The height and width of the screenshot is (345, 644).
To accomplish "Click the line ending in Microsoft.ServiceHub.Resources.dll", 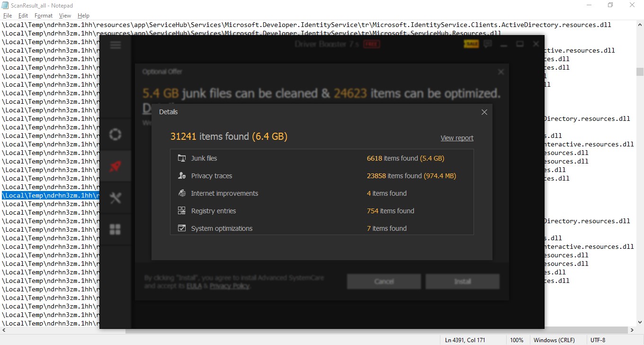I will tap(251, 33).
